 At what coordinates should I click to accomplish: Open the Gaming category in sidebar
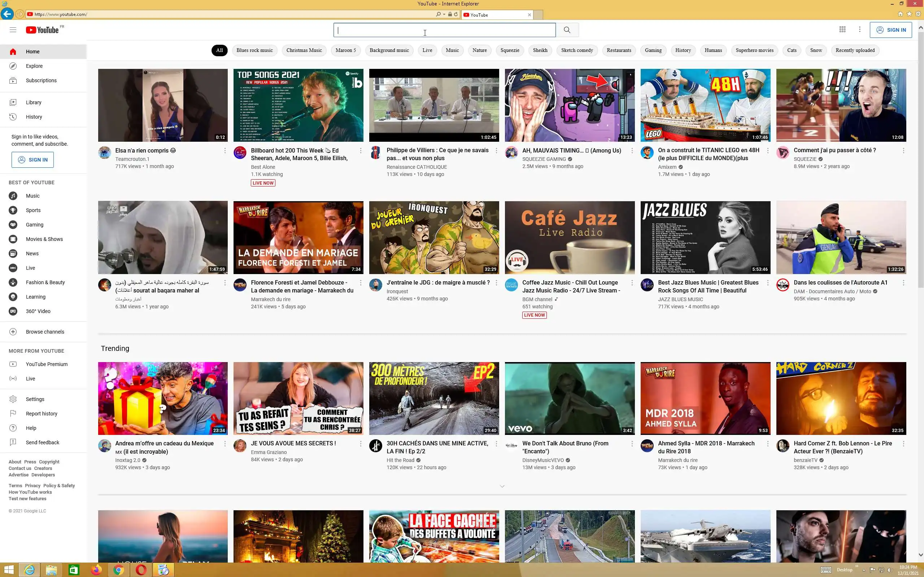34,225
